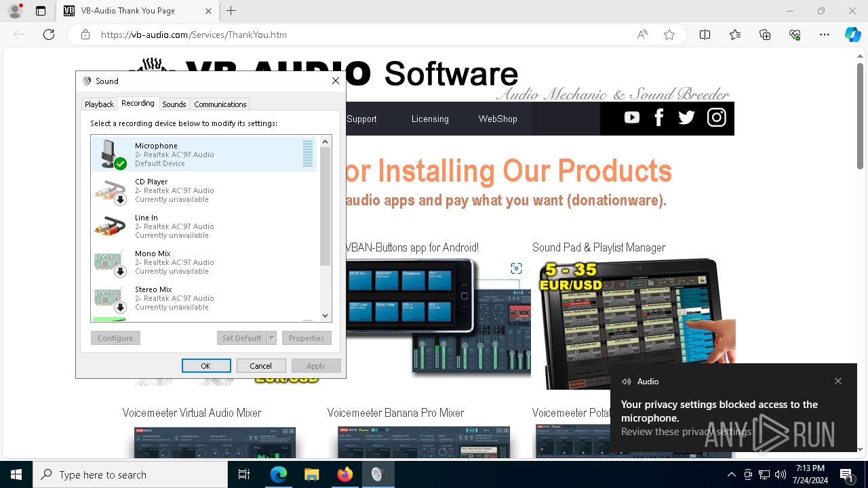868x488 pixels.
Task: Select the Microphone recording device
Action: (x=204, y=154)
